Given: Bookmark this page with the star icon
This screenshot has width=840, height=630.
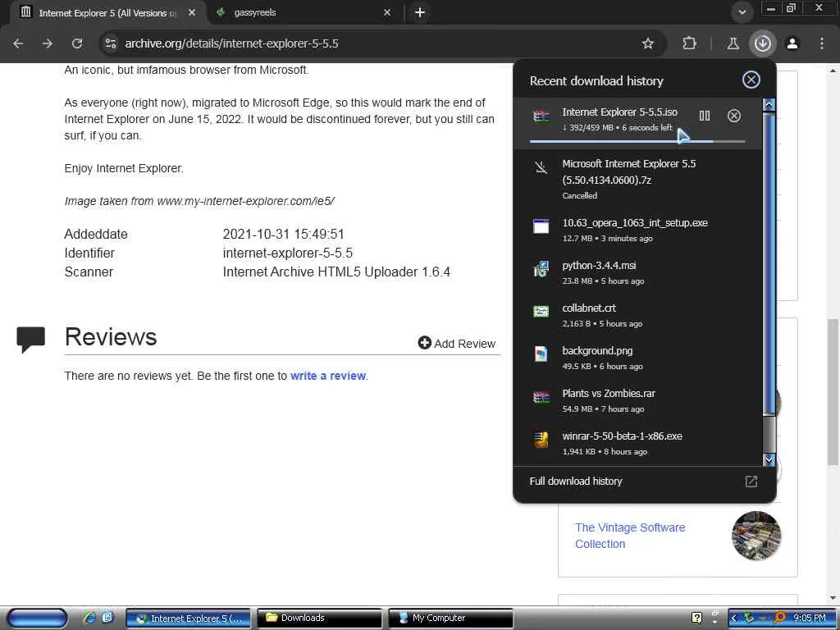Looking at the screenshot, I should (x=648, y=43).
